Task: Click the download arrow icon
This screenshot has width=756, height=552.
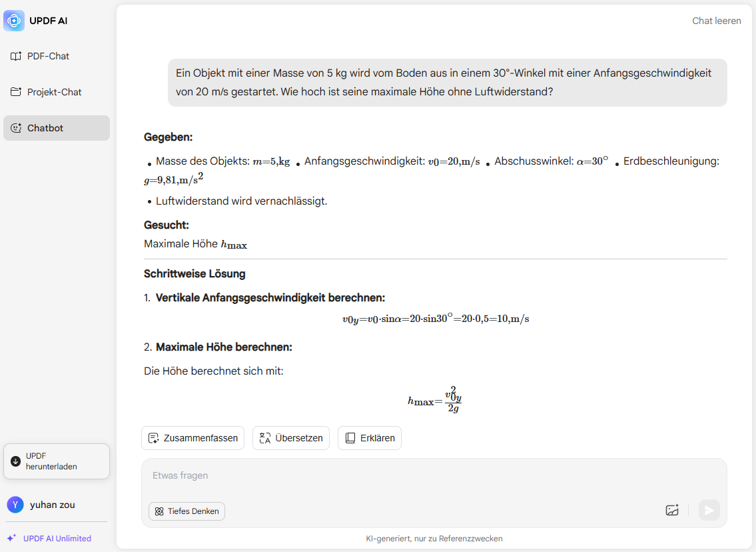Action: (15, 461)
